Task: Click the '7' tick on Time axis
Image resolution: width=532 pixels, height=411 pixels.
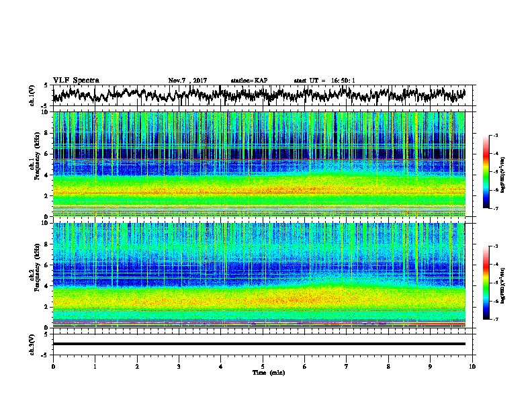Action: pyautogui.click(x=347, y=367)
